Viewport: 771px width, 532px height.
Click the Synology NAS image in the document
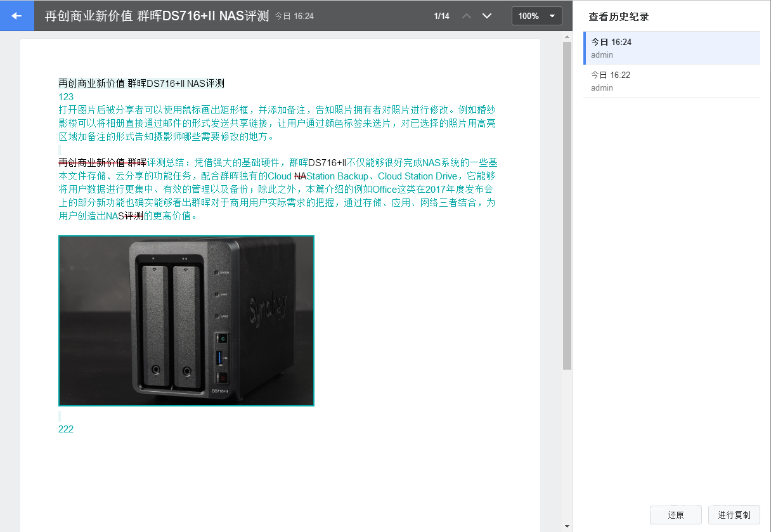pos(186,321)
